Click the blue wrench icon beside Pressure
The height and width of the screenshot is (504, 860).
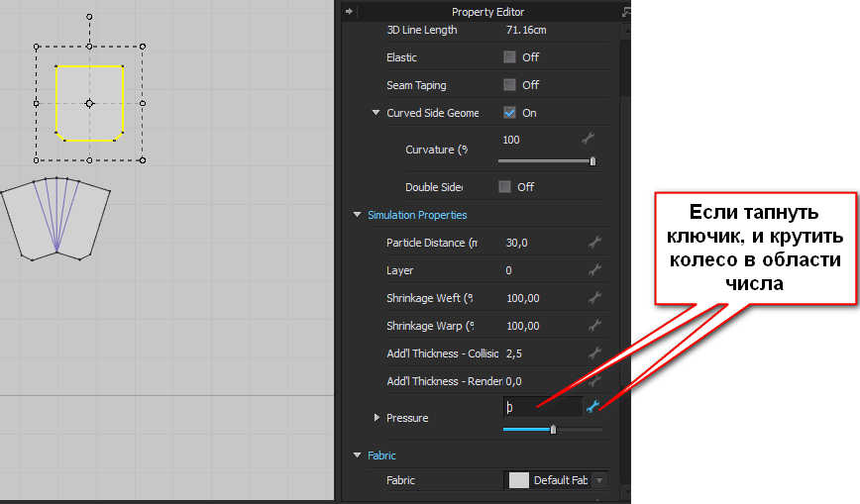pyautogui.click(x=592, y=406)
